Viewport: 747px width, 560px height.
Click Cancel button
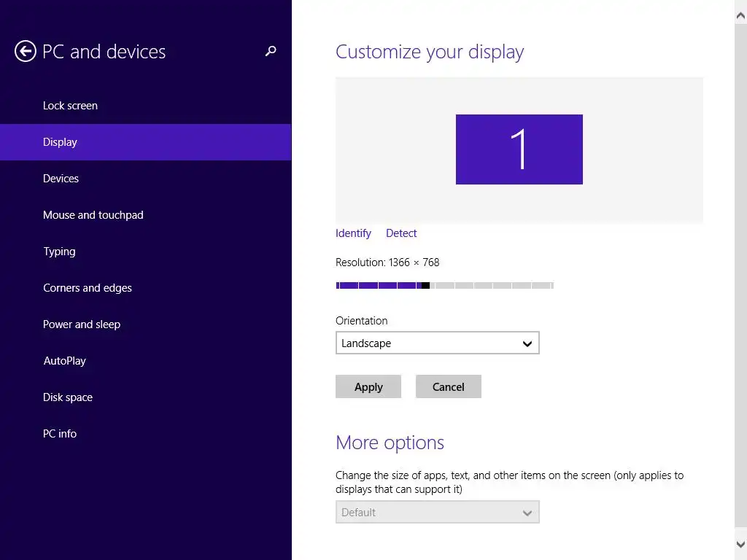449,386
